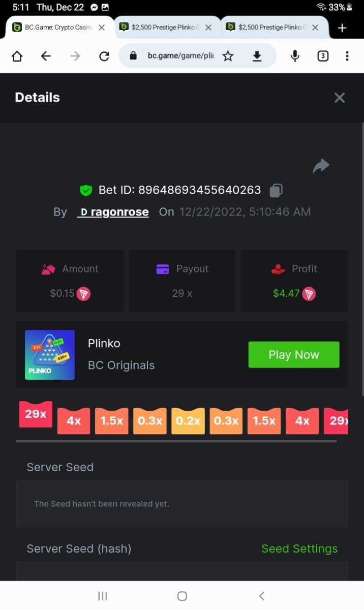Open Seed Settings link
364x610 pixels.
[299, 548]
